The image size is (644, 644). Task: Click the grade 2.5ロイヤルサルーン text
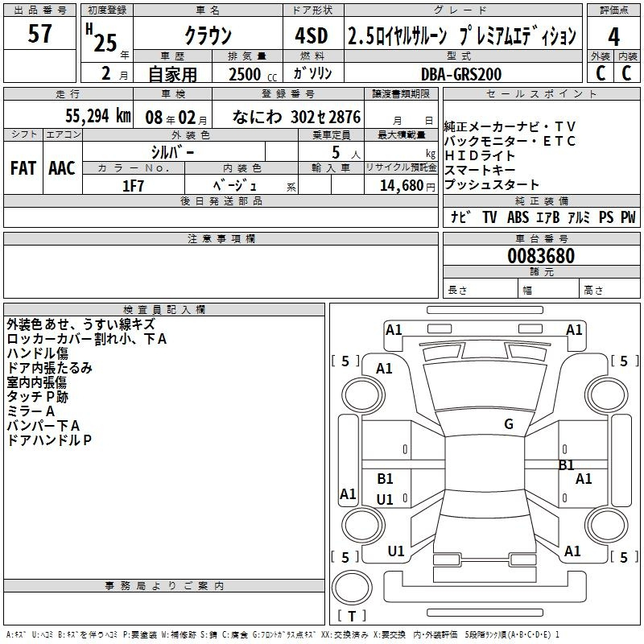coord(397,36)
